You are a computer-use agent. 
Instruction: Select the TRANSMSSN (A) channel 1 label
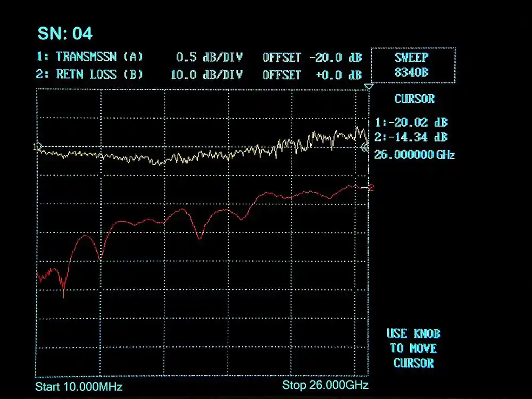(89, 57)
